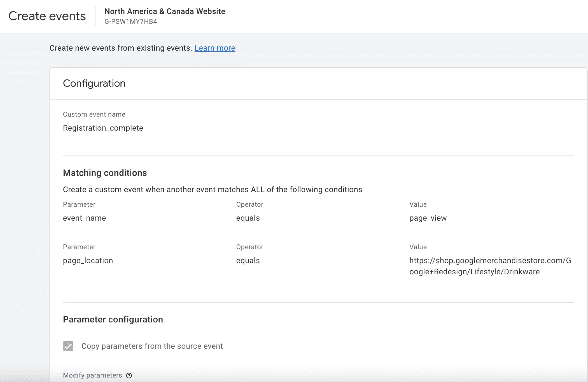Screen dimensions: 588x382
Task: Click the Drinkware URL value field
Action: coord(490,266)
